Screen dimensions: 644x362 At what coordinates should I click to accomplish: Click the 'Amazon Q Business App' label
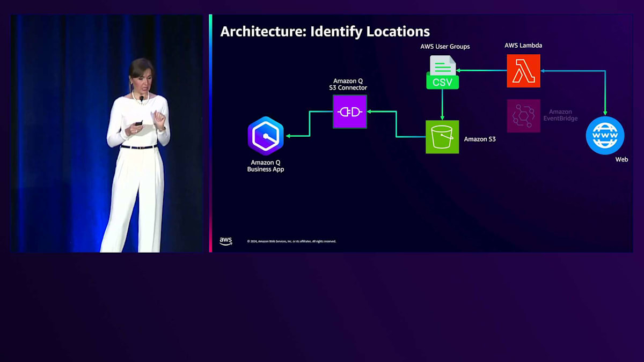coord(266,166)
